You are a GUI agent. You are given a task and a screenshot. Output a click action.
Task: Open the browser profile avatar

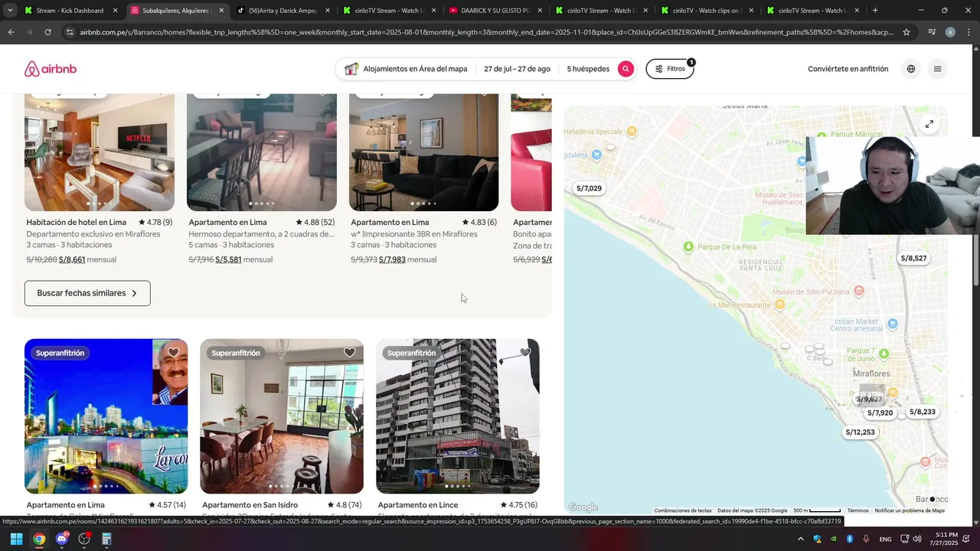pos(950,32)
